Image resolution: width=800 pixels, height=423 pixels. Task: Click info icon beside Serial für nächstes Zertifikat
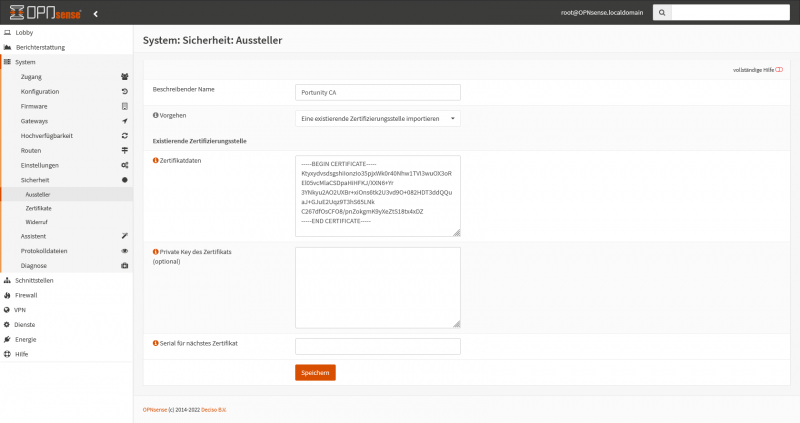155,343
